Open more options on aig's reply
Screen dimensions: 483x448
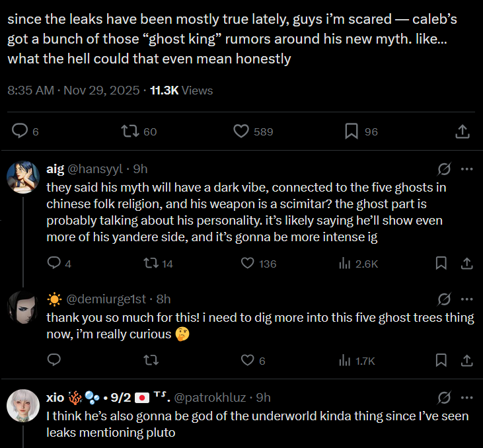pyautogui.click(x=466, y=168)
